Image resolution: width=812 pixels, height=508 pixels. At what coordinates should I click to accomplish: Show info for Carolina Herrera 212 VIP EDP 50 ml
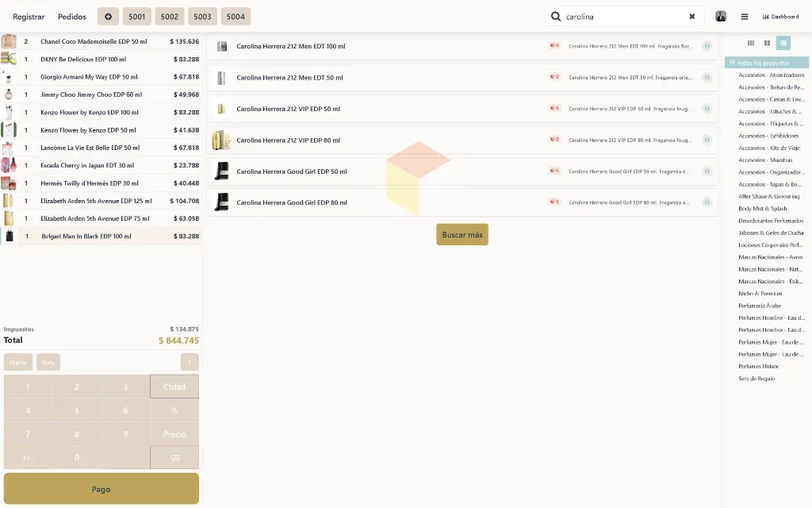point(707,109)
